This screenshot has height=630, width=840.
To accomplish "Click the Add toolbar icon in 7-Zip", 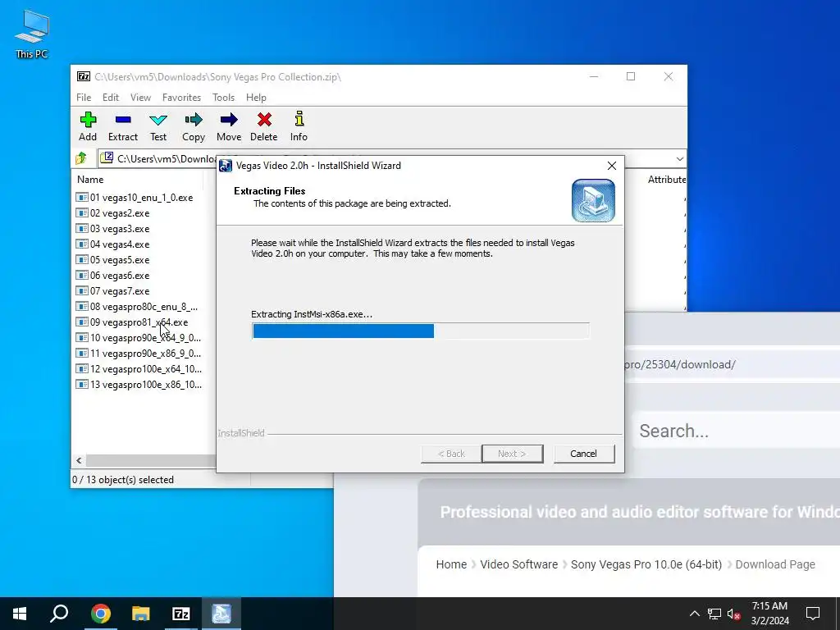I will [x=88, y=127].
